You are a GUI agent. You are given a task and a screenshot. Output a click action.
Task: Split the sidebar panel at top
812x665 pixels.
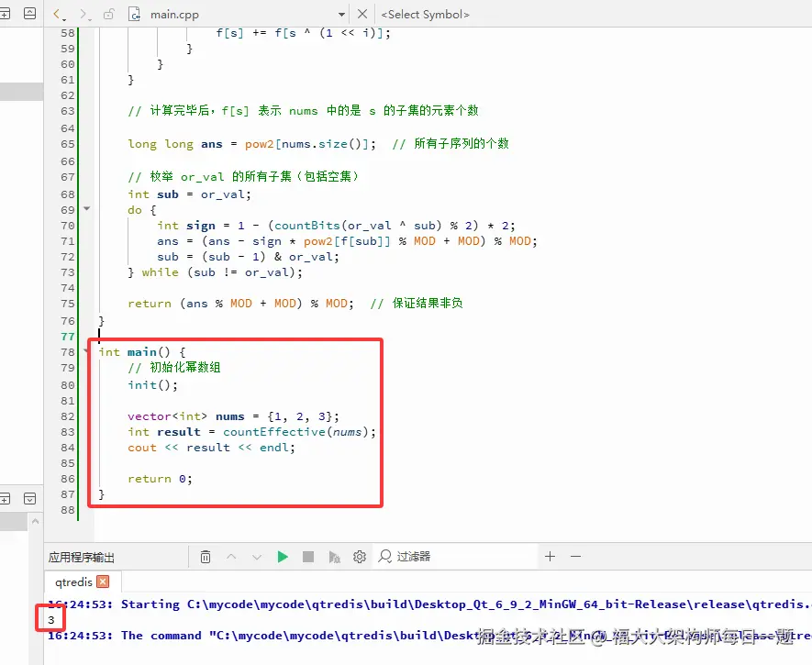pos(5,14)
